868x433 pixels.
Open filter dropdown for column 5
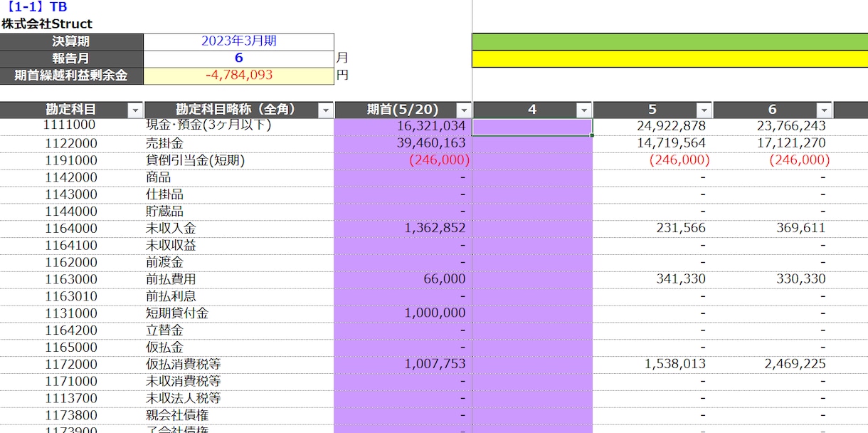pyautogui.click(x=704, y=110)
